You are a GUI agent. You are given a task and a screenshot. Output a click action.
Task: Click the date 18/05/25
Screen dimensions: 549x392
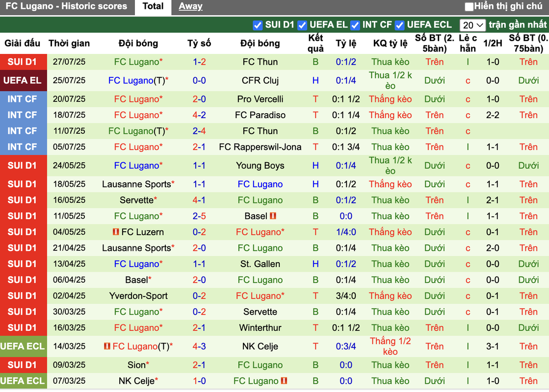pyautogui.click(x=69, y=184)
